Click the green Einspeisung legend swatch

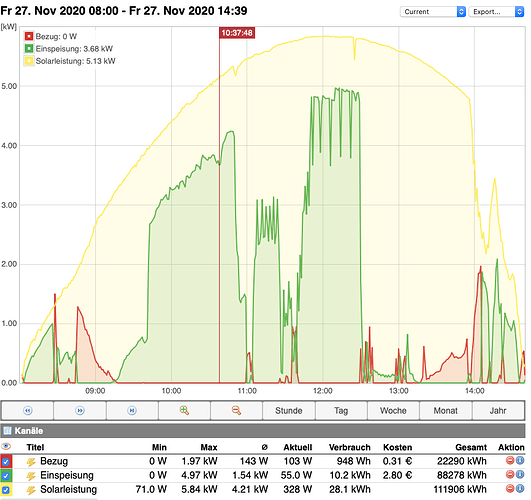coord(29,48)
